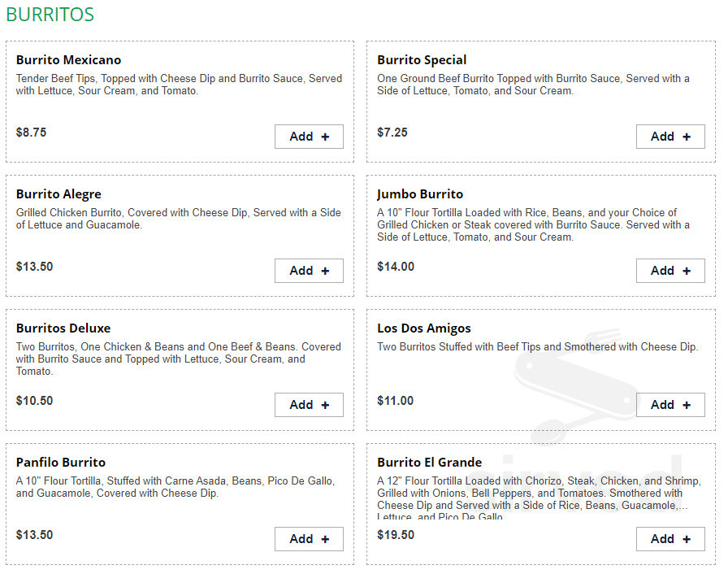
Task: Click the $8.75 Burrito Mexicano price
Action: (31, 133)
